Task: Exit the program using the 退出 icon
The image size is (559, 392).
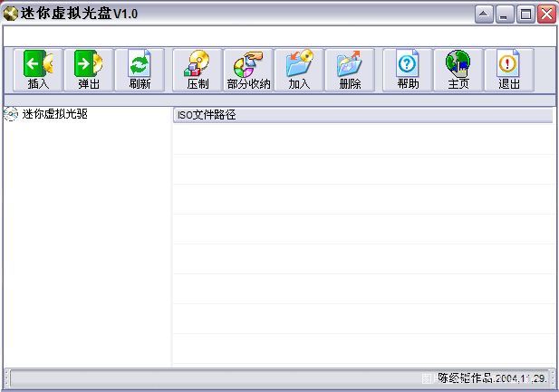Action: (509, 70)
